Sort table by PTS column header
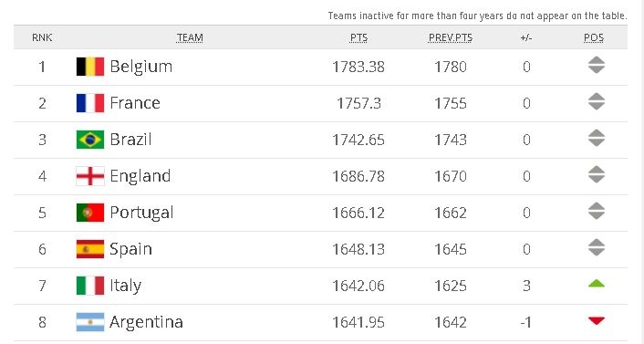The width and height of the screenshot is (644, 344). (358, 37)
